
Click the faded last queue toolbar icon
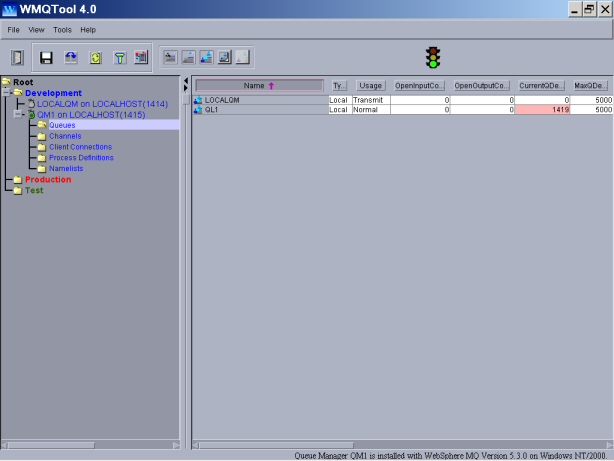pos(243,57)
